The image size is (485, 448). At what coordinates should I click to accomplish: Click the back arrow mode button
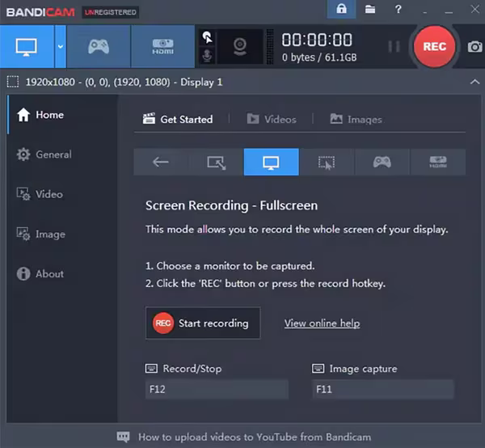point(161,162)
